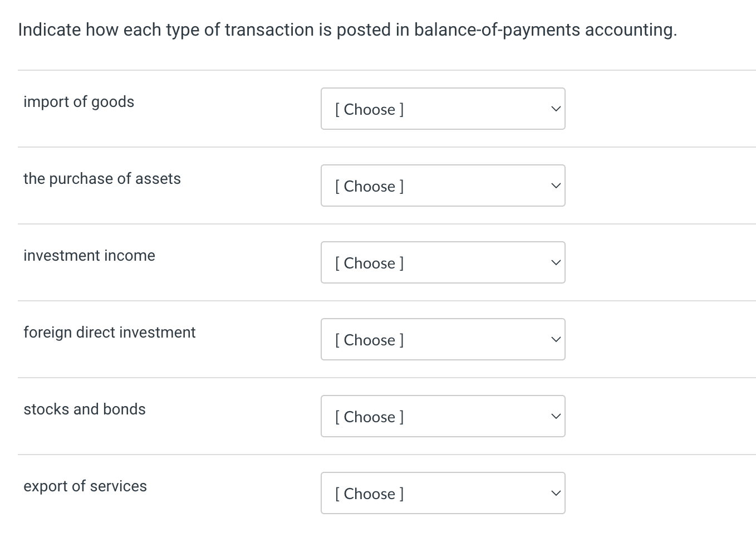Expand the chevron beside investment income Choose box
The image size is (756, 537).
coord(555,262)
